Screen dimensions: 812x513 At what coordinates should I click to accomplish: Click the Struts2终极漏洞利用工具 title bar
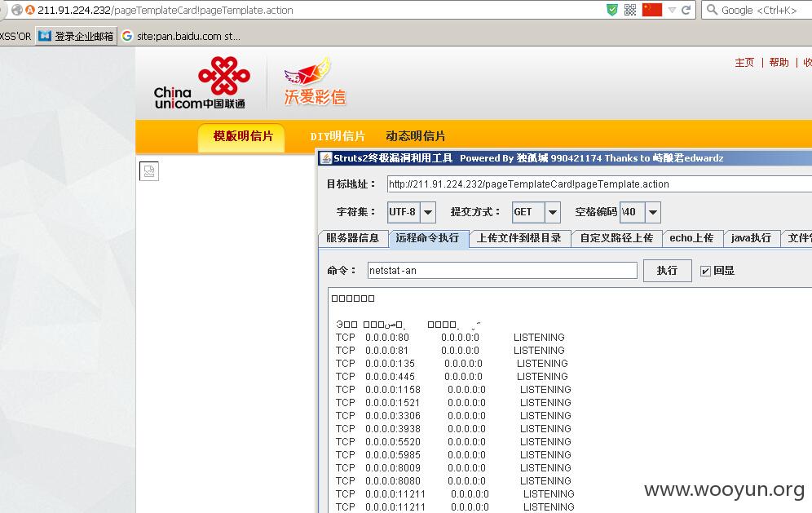pyautogui.click(x=564, y=158)
